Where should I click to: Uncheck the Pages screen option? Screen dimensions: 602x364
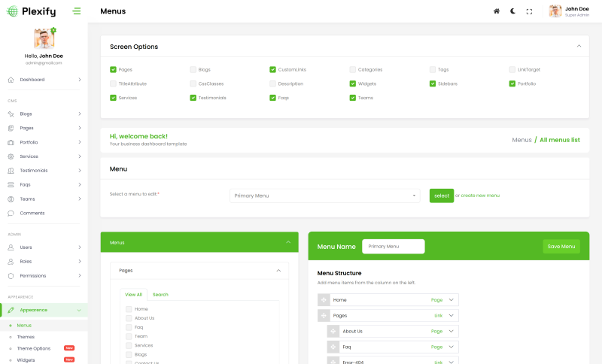(x=113, y=70)
